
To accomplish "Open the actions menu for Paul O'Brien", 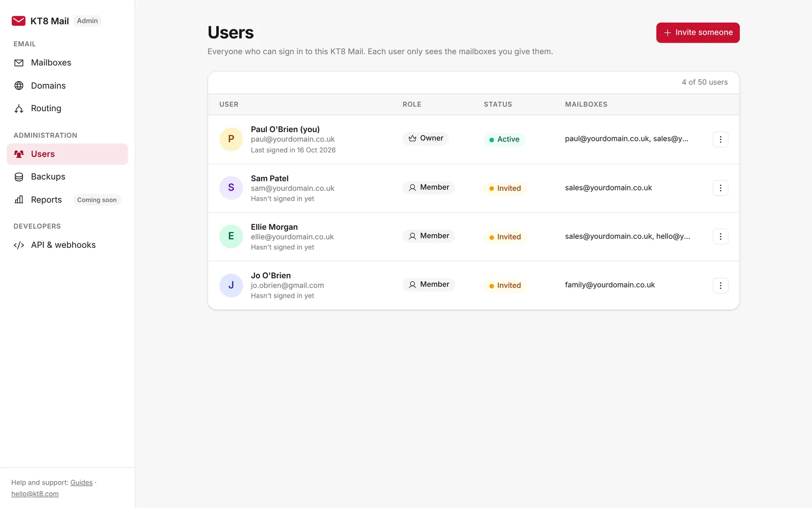I will click(x=720, y=139).
